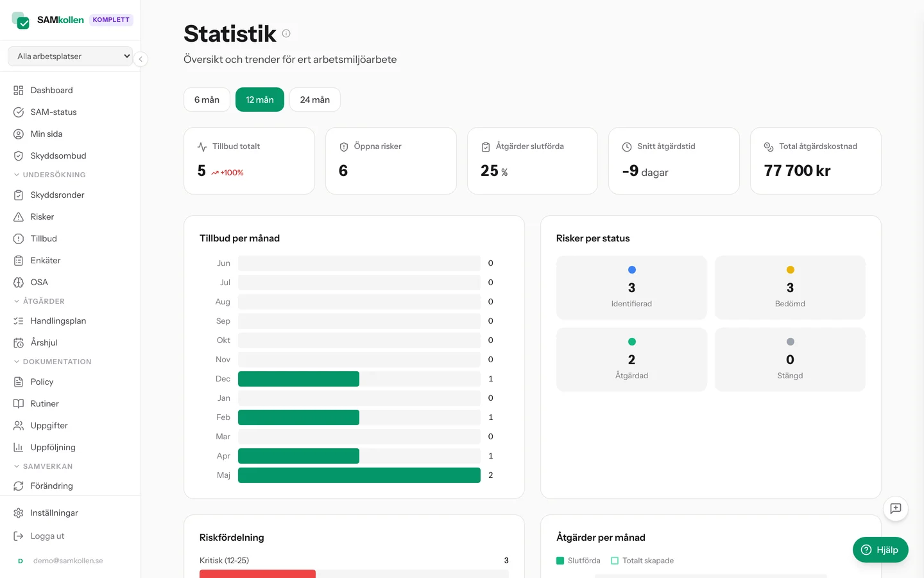Collapse the DOKUMENTATION section
Viewport: 924px width, 578px height.
(53, 362)
